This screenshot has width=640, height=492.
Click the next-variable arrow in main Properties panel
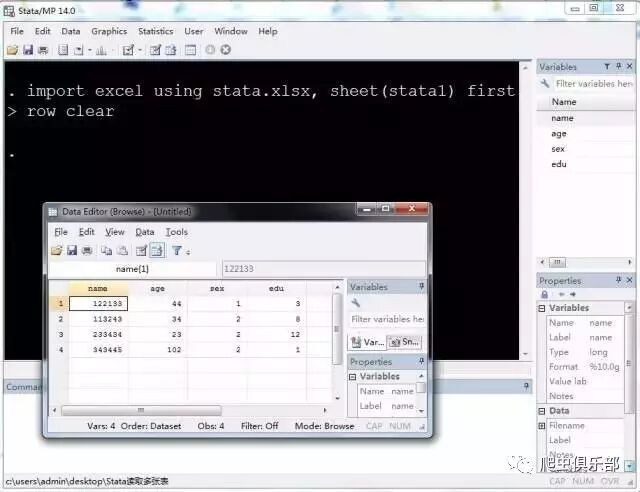tap(573, 294)
